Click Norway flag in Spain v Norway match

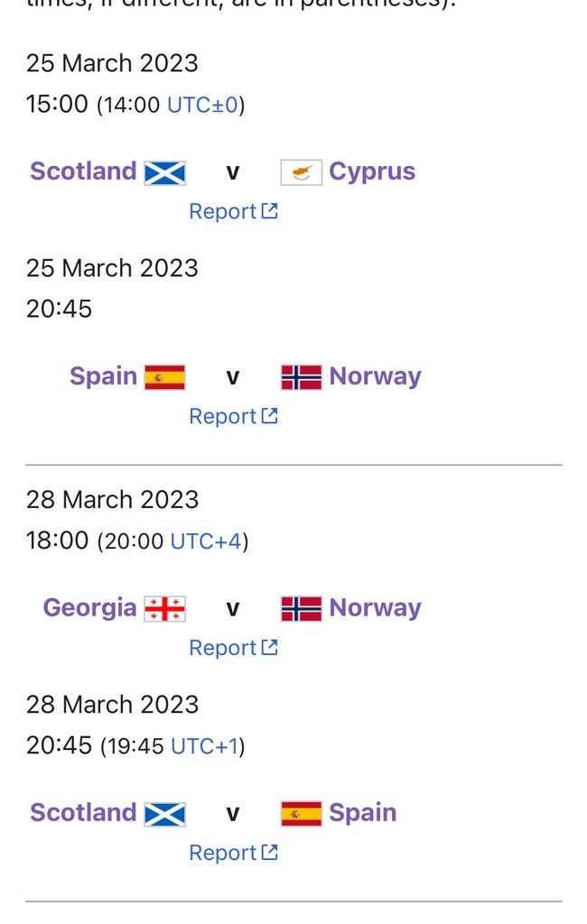point(301,377)
